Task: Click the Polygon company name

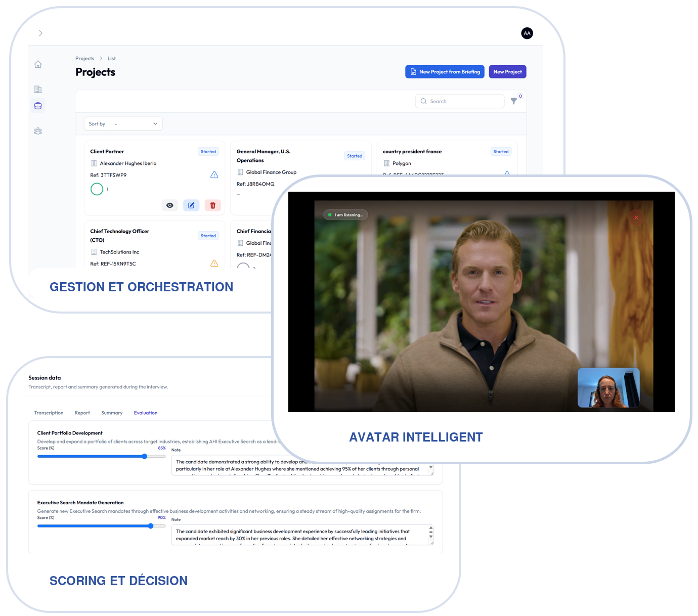Action: coord(402,163)
